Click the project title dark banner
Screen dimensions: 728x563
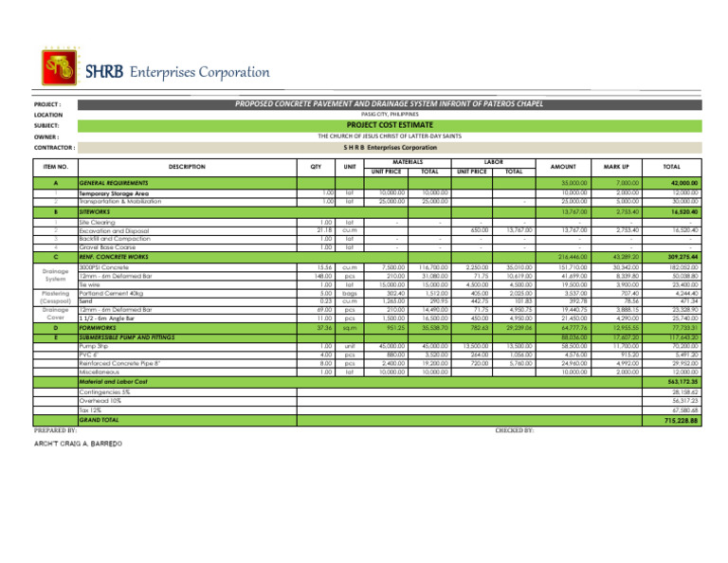(x=389, y=104)
